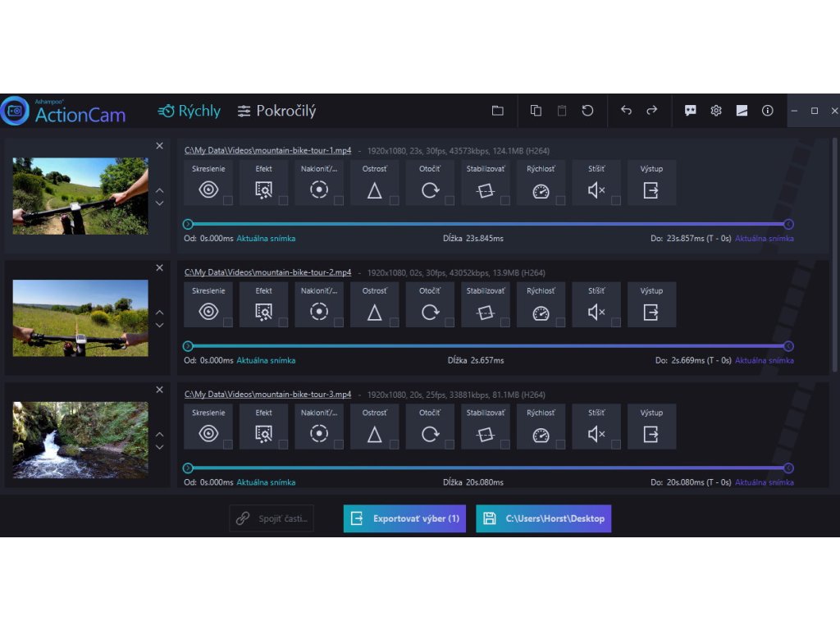Viewport: 840px width, 630px height.
Task: Click the C:\Users\Horst\Desktop output folder button
Action: click(543, 518)
